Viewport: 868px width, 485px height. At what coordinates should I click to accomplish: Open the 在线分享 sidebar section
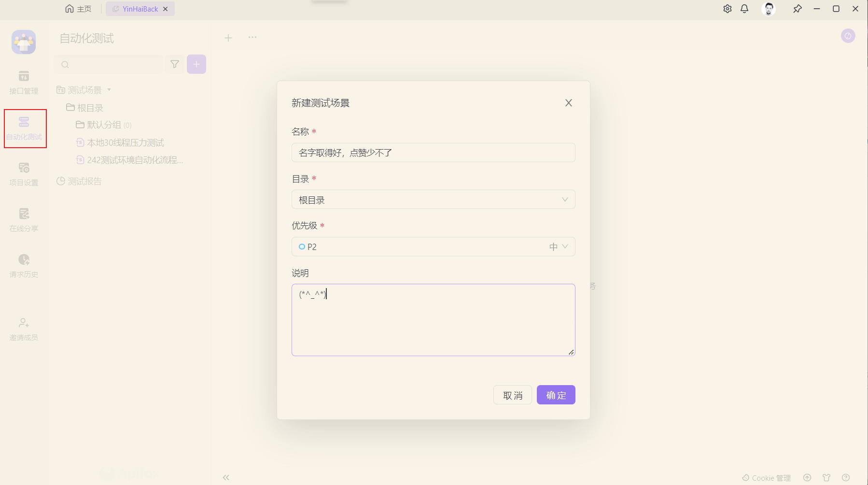pyautogui.click(x=24, y=220)
